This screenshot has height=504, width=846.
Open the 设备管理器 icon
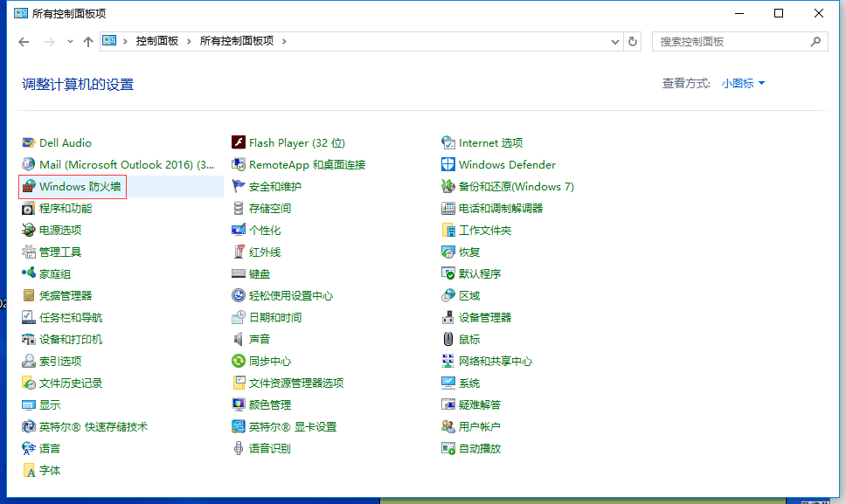448,318
